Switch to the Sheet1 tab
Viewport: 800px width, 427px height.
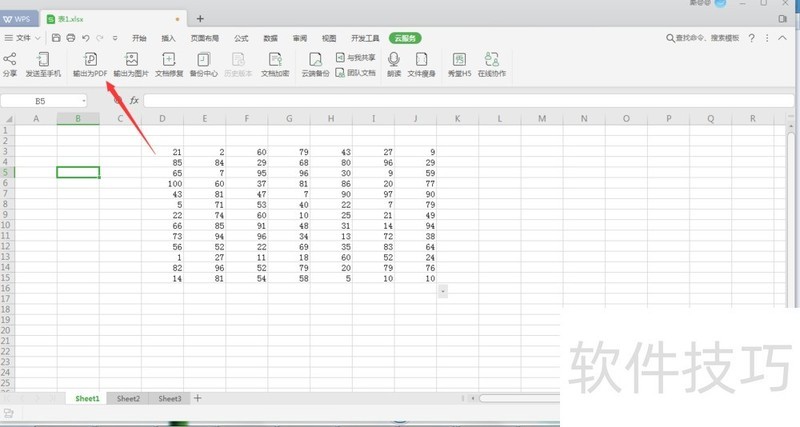(x=87, y=398)
